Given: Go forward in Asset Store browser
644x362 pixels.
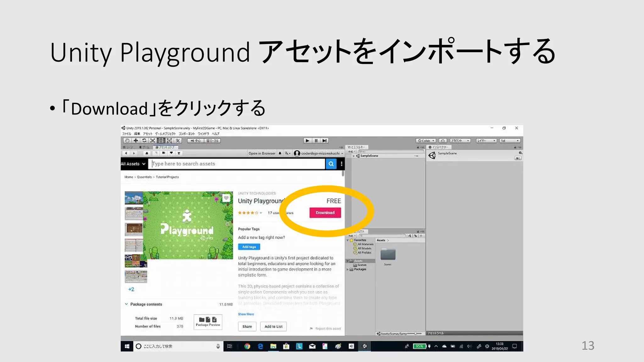Looking at the screenshot, I should (134, 153).
